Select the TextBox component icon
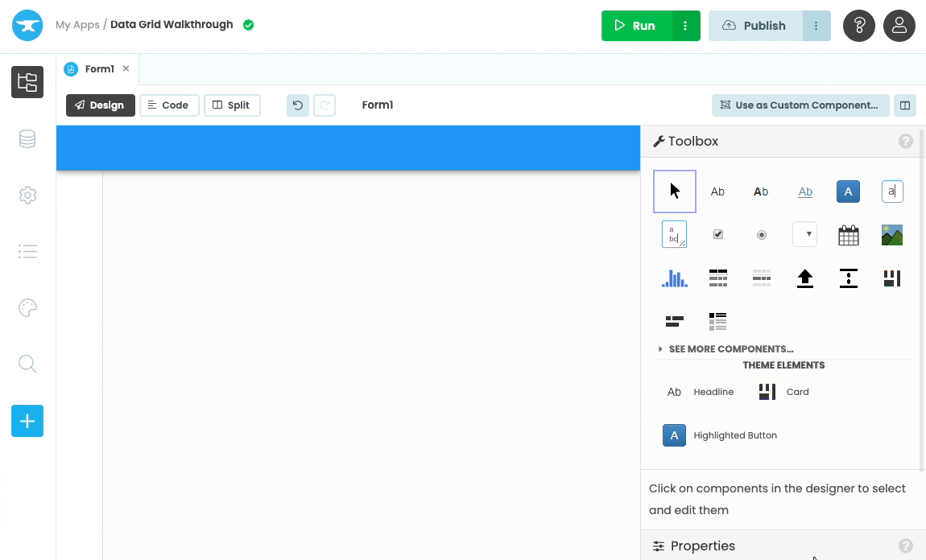 click(891, 191)
